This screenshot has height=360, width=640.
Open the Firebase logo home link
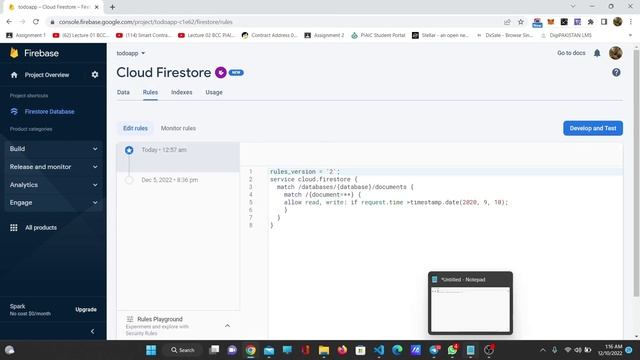(x=35, y=53)
